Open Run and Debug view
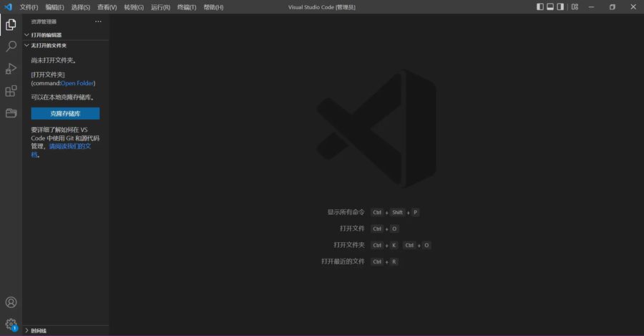 tap(11, 69)
